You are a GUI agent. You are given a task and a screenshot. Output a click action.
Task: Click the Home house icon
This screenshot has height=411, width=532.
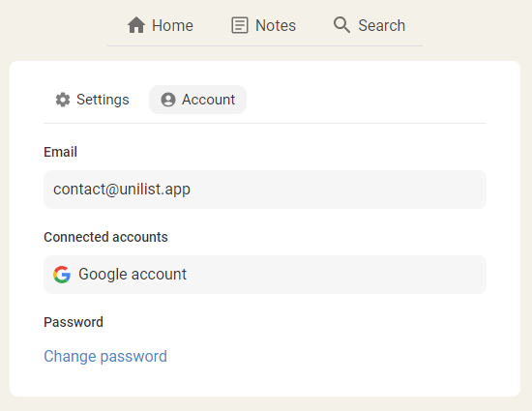(x=136, y=25)
